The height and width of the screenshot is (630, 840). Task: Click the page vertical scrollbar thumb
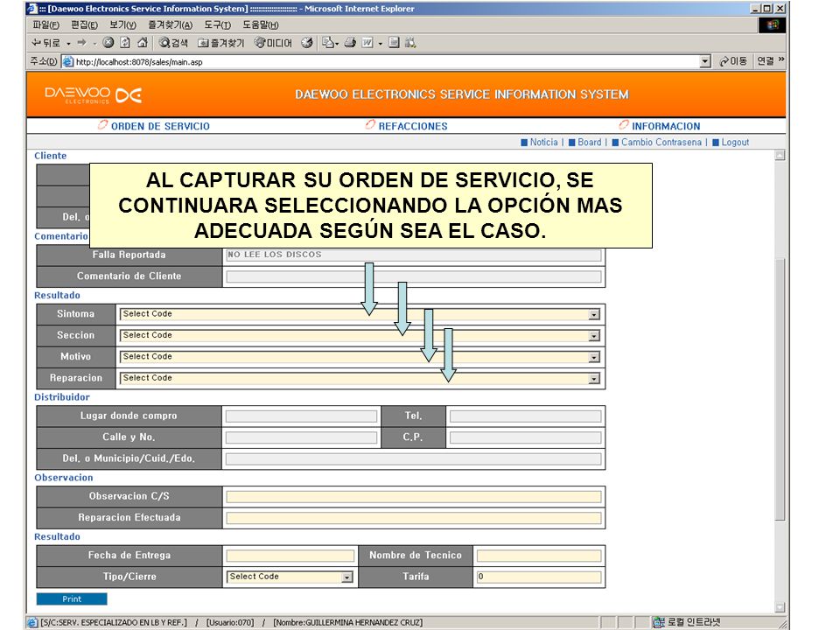pyautogui.click(x=780, y=388)
